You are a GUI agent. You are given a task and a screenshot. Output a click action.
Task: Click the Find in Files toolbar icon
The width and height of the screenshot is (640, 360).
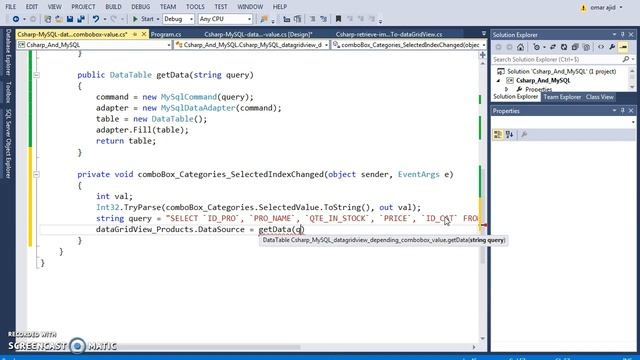coord(264,19)
